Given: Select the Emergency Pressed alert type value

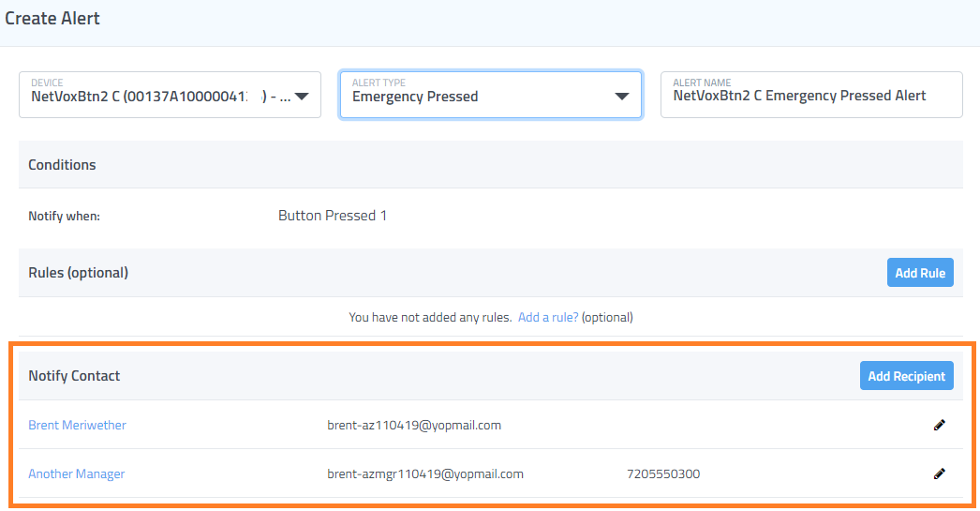Looking at the screenshot, I should coord(415,97).
